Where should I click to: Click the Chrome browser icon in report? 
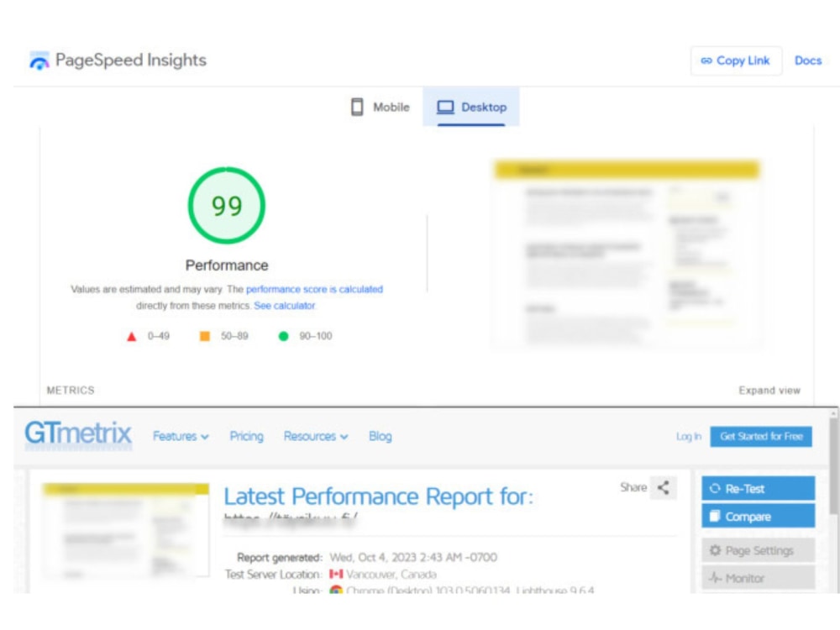[336, 590]
